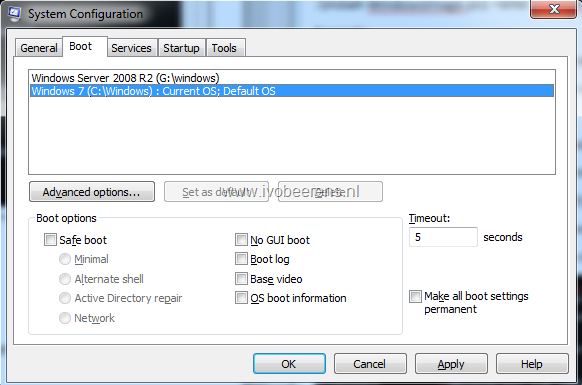
Task: Enable Boot log checkbox
Action: coord(241,259)
